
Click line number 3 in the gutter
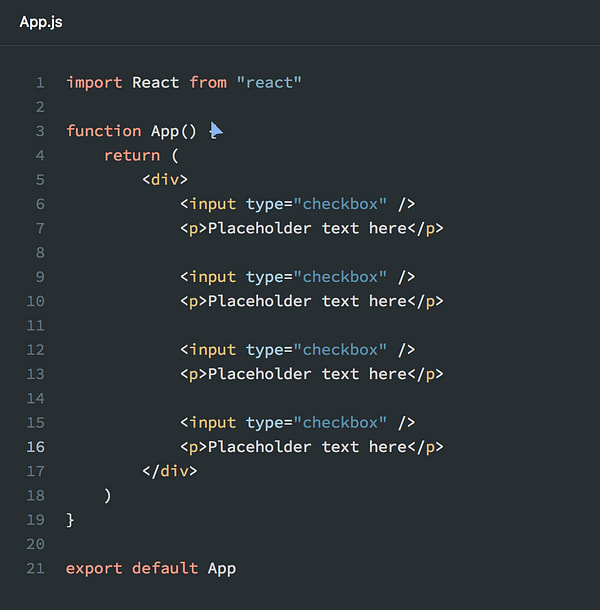tap(40, 131)
